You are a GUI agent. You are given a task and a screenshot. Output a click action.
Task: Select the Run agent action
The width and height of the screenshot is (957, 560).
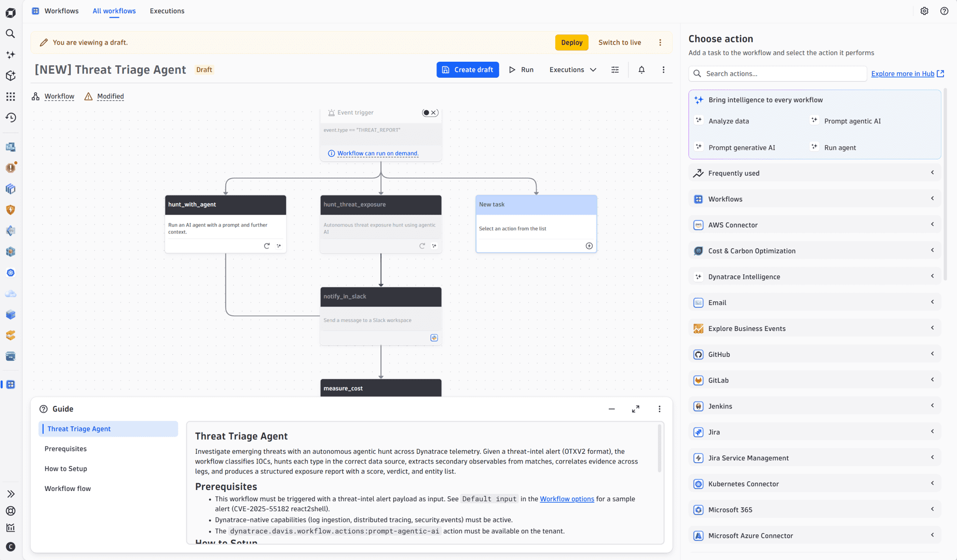(840, 148)
